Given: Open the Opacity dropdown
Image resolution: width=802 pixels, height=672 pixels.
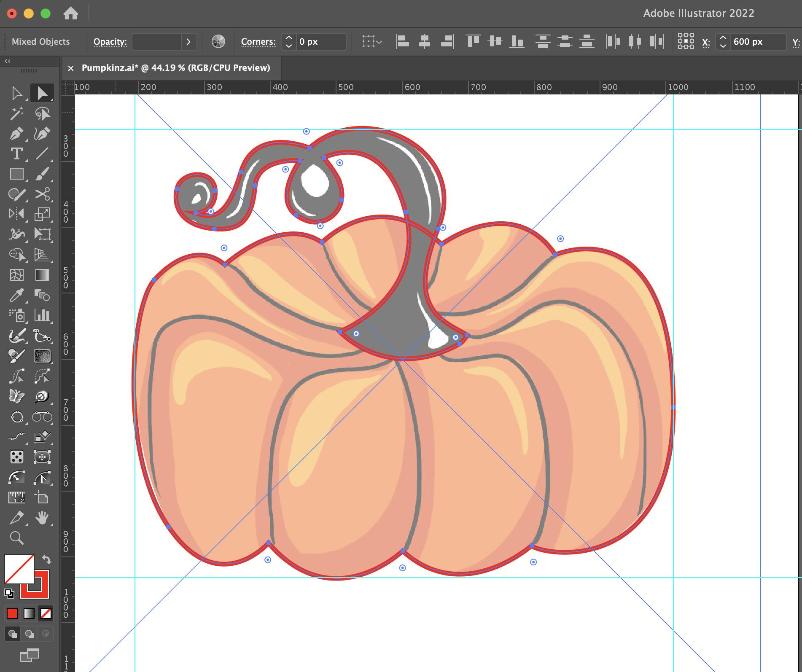Looking at the screenshot, I should 188,41.
